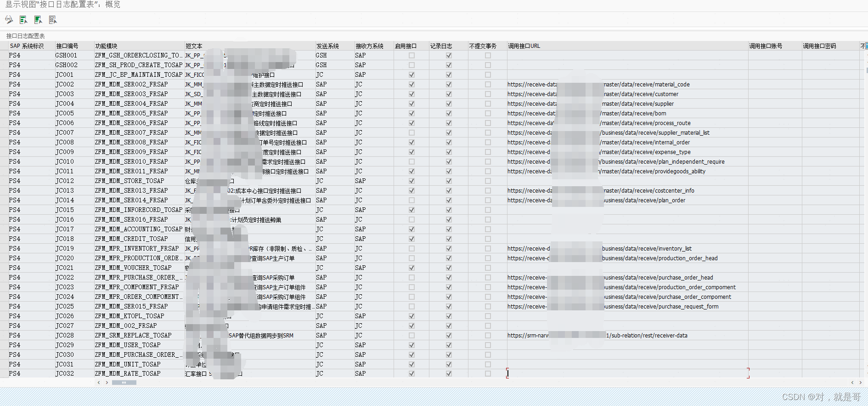The image size is (868, 406).
Task: Toggle 不提交事务 checkbox for row GSH002
Action: (x=488, y=65)
